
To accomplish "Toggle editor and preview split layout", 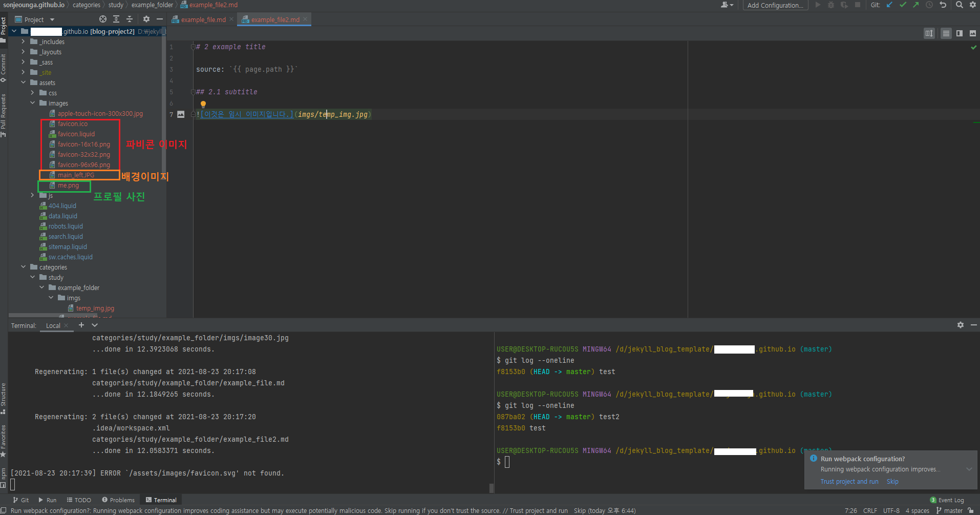I will tap(960, 33).
